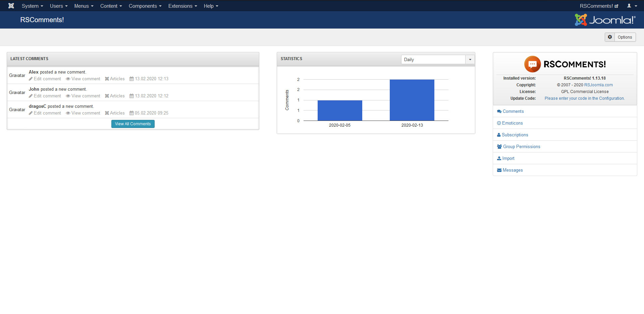Screen dimensions: 644x314
Task: Click the author name 'John'
Action: point(34,89)
